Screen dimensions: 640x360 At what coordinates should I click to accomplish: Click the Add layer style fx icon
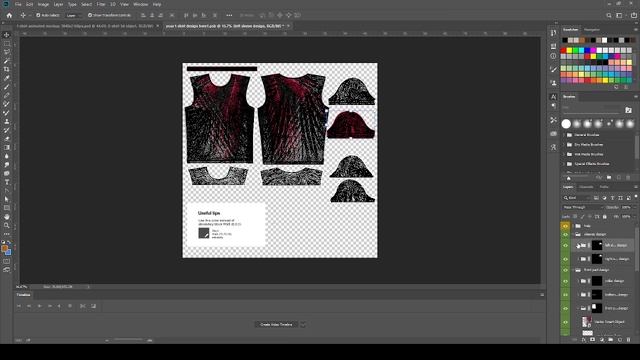(x=583, y=340)
